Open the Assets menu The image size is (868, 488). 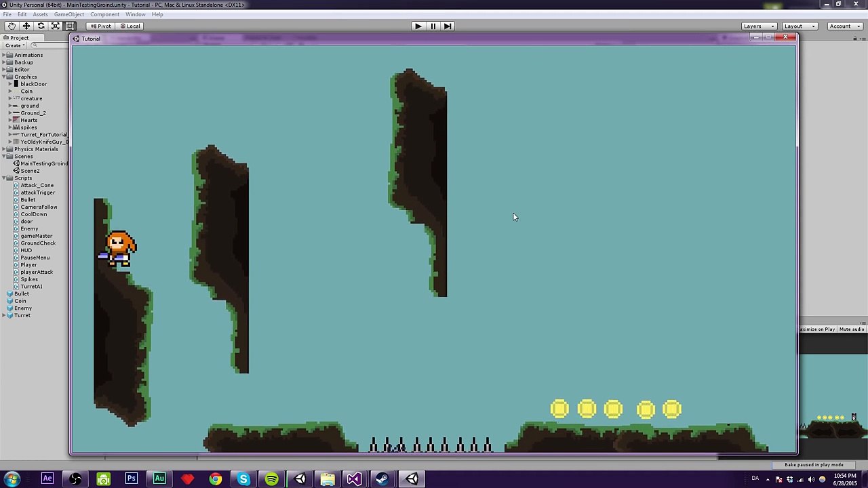[40, 14]
